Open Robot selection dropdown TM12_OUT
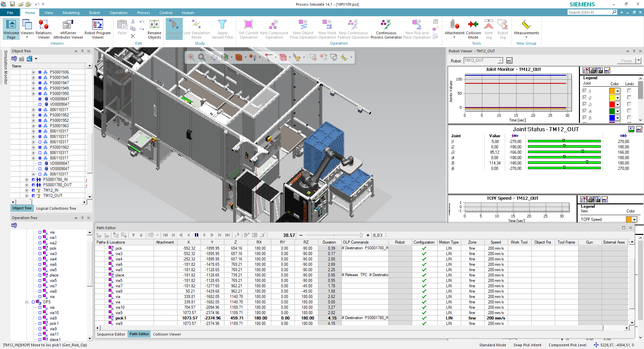Image resolution: width=644 pixels, height=349 pixels. coord(500,61)
